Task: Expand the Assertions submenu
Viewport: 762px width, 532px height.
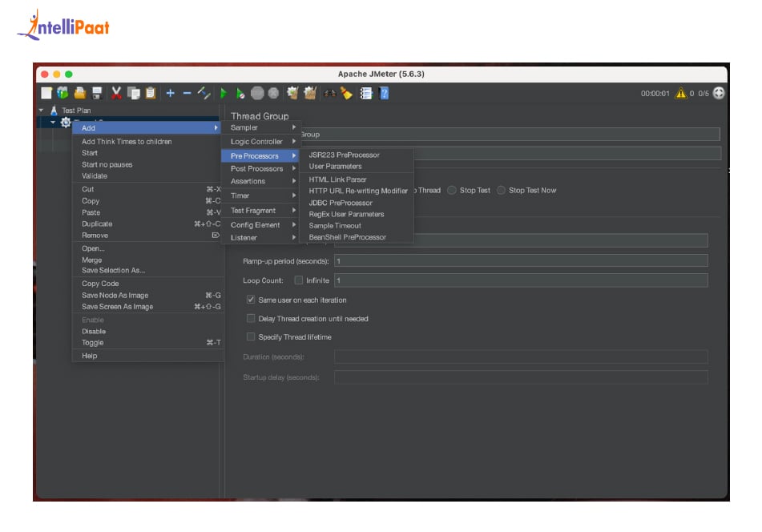Action: [x=261, y=181]
